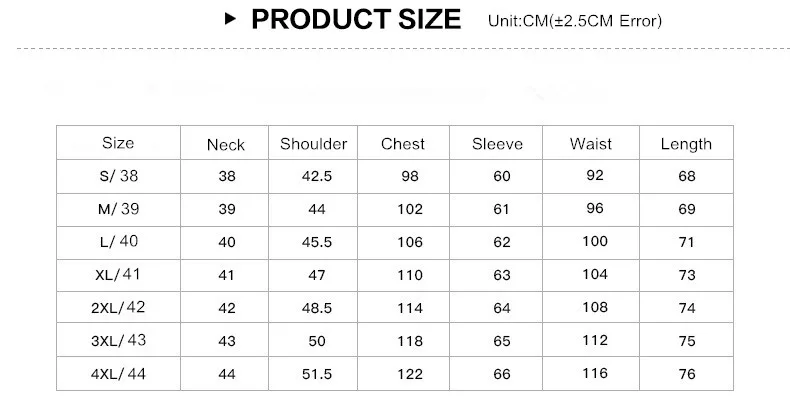Click the triangle icon before PRODUCT SIZE
The image size is (790, 402).
pos(230,19)
